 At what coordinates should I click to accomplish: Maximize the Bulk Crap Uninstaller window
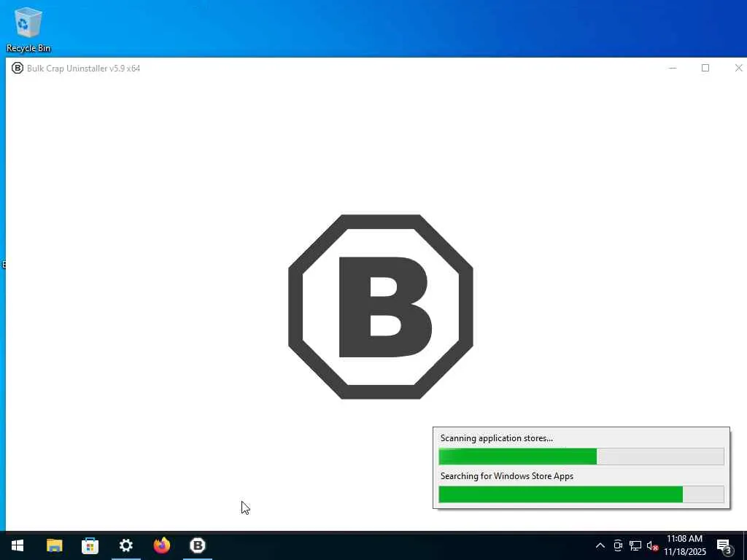click(705, 68)
